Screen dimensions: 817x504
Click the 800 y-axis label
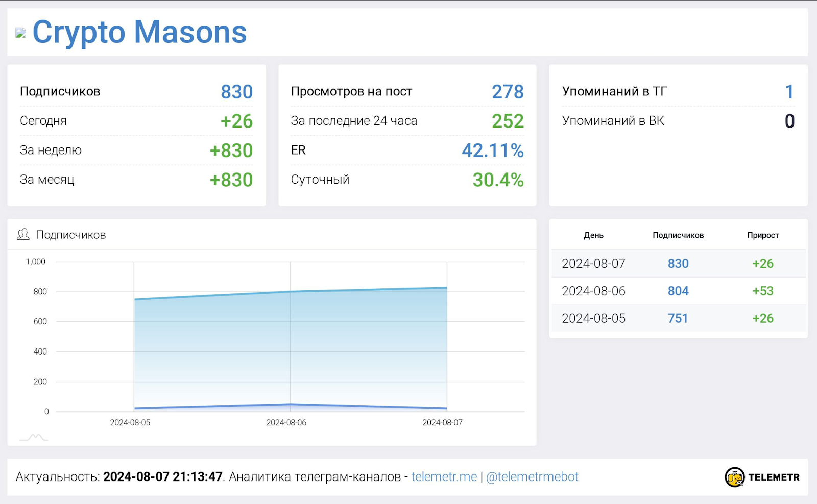pyautogui.click(x=40, y=292)
